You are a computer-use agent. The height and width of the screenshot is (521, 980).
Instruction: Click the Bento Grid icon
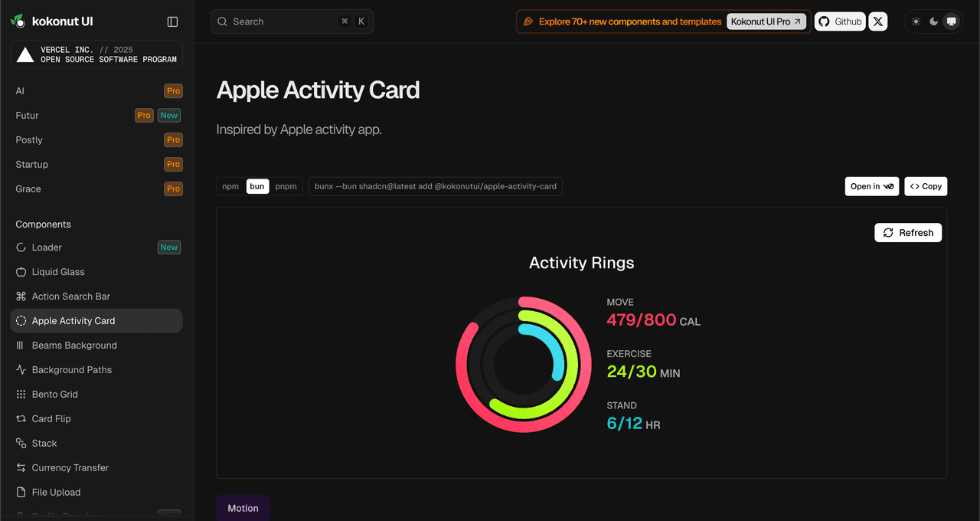click(21, 395)
